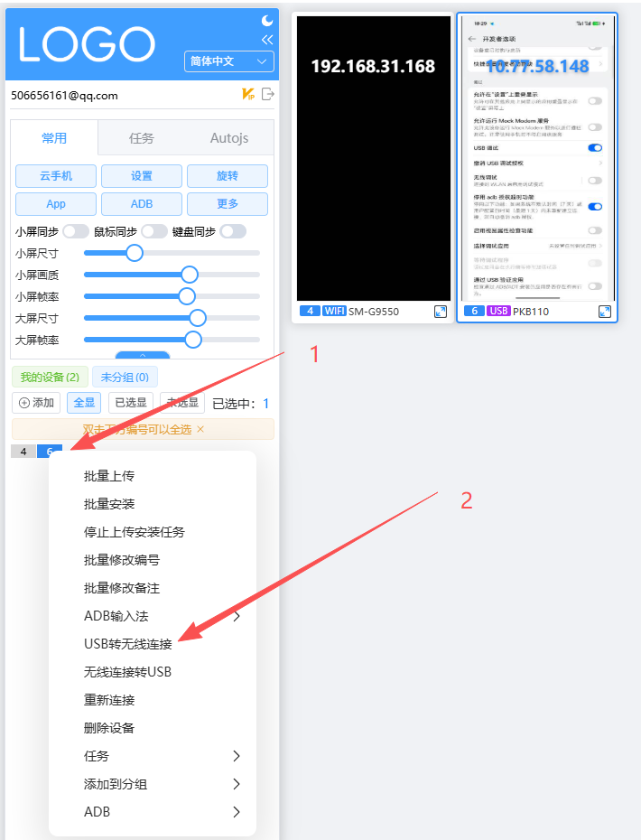Open the 10.77.58.148 device screen

[537, 159]
